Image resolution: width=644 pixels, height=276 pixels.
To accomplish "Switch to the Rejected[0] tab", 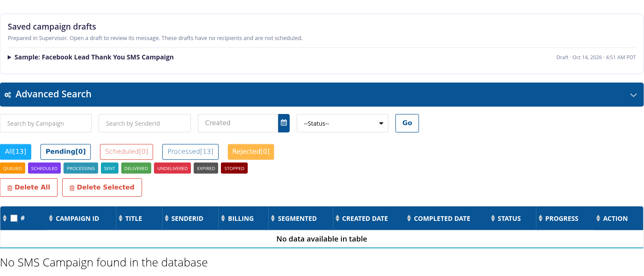I will click(251, 152).
